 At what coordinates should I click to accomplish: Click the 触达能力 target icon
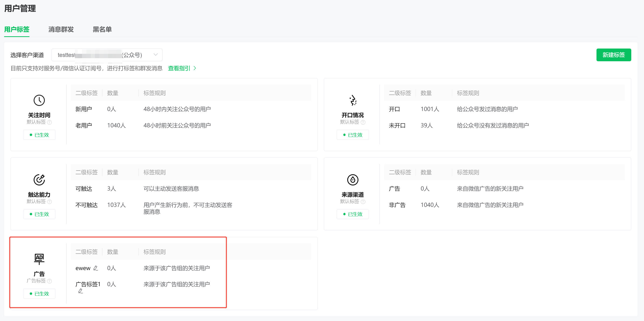click(x=39, y=179)
